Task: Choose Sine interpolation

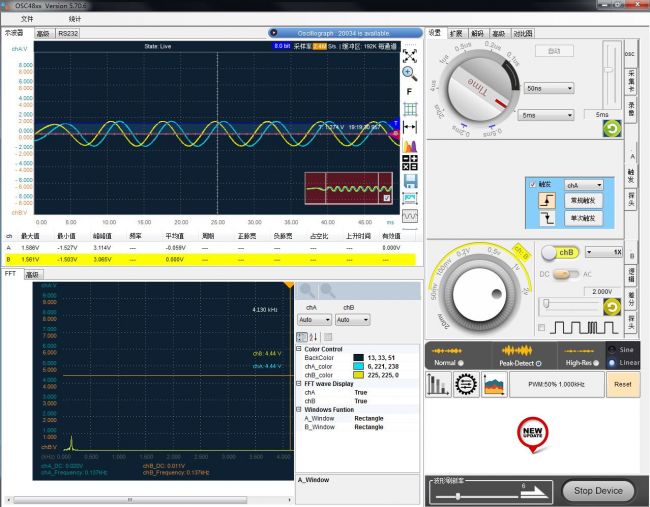Action: [612, 349]
